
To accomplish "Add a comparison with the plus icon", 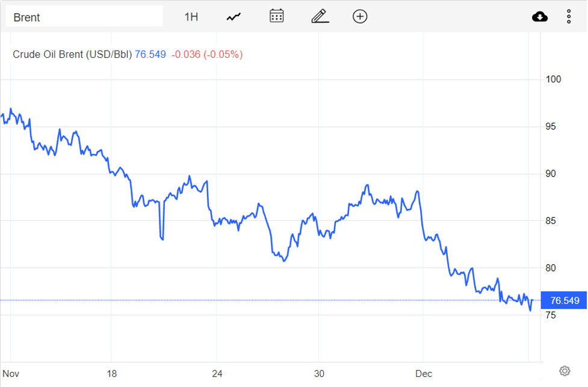I will (360, 16).
